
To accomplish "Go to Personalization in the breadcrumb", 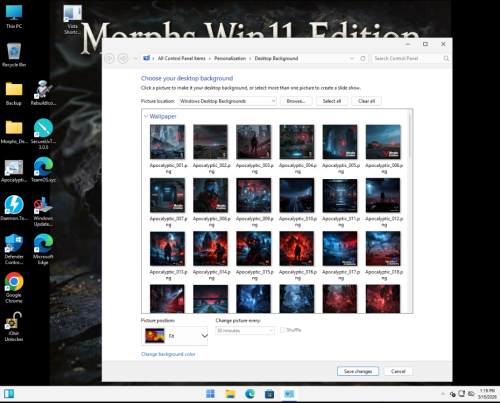I will (230, 58).
